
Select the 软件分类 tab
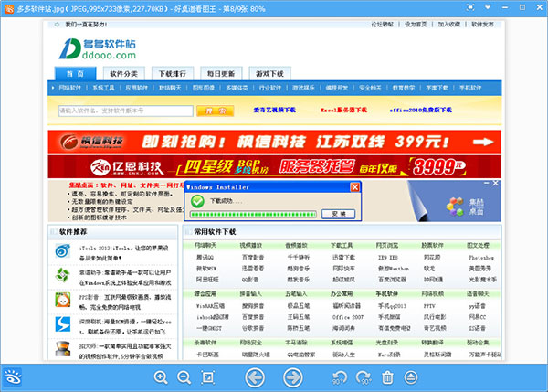123,74
